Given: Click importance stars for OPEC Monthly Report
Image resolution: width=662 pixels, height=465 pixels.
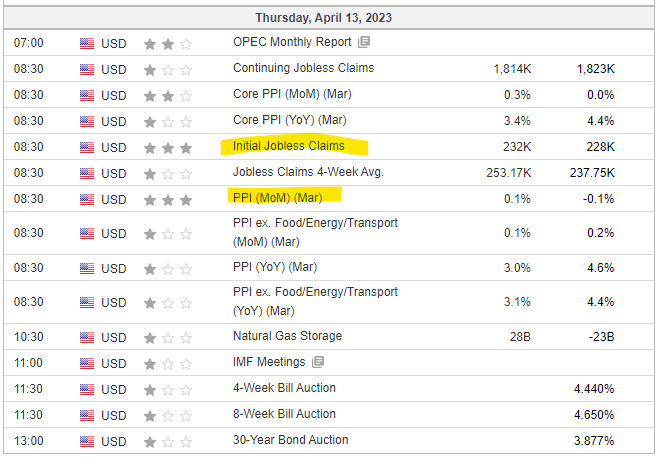Looking at the screenshot, I should point(168,44).
